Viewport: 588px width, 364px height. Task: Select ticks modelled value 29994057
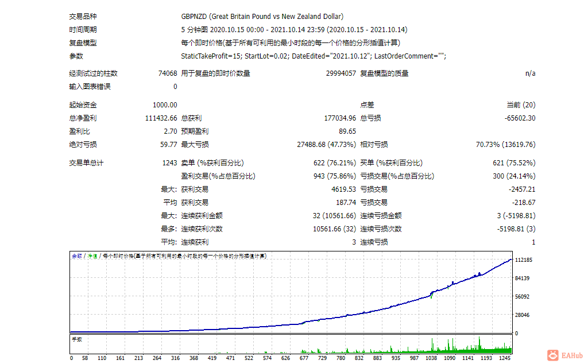(x=341, y=73)
